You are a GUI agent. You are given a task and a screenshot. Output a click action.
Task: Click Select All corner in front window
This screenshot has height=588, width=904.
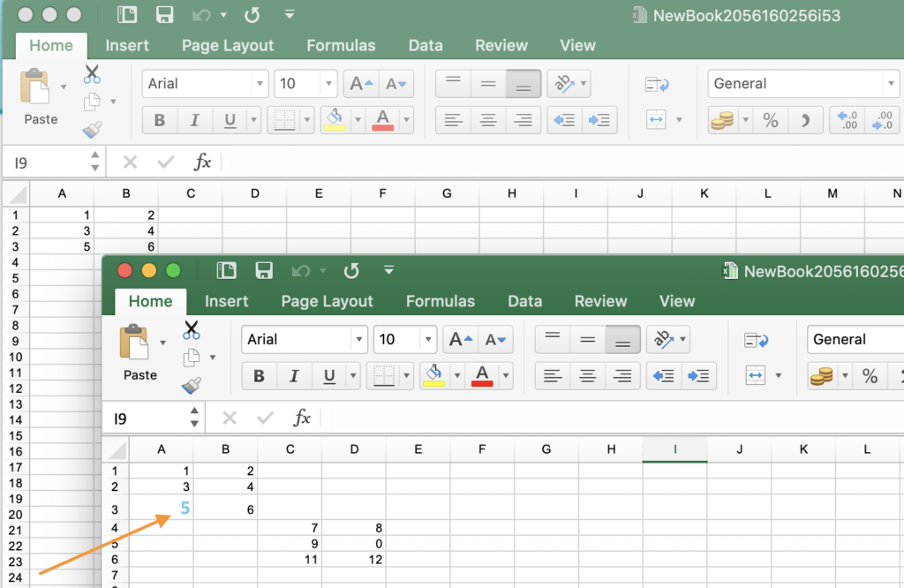[x=117, y=449]
